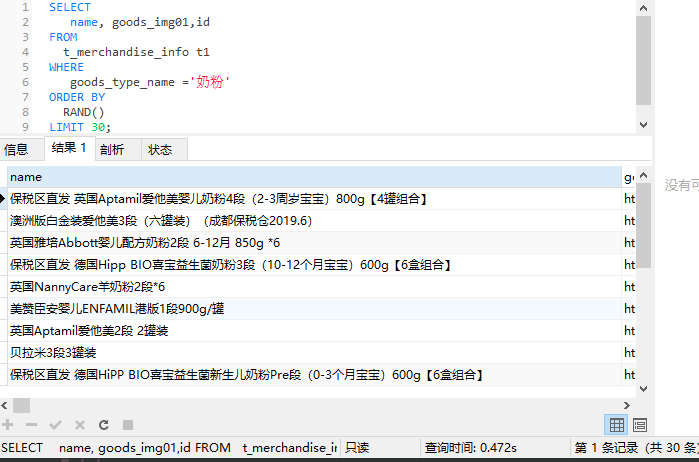Click the horizontal scroll right arrow

point(627,405)
